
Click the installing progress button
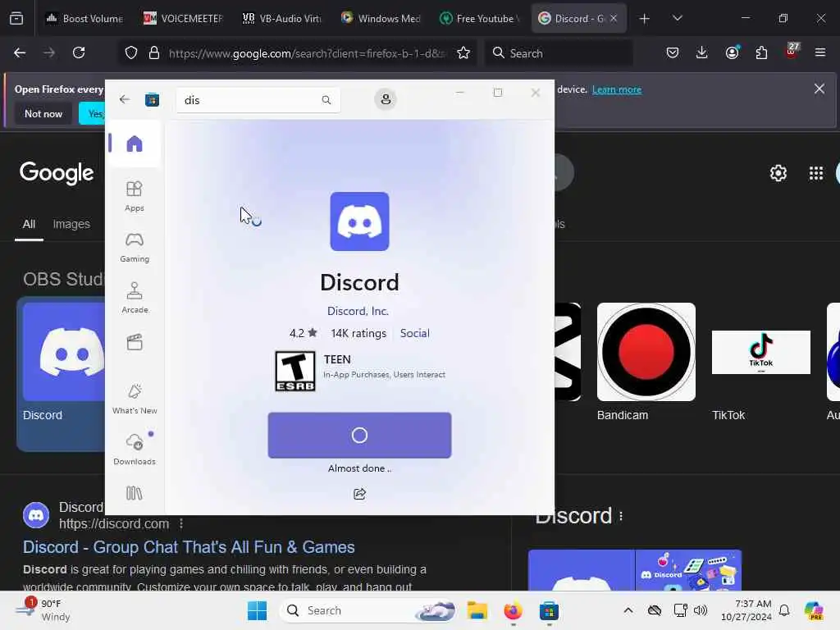coord(359,435)
